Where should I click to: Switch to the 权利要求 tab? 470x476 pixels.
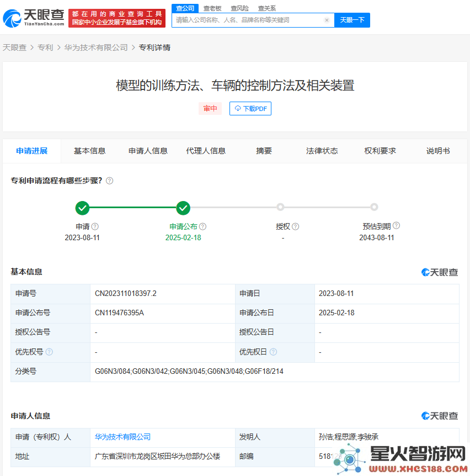pyautogui.click(x=380, y=151)
